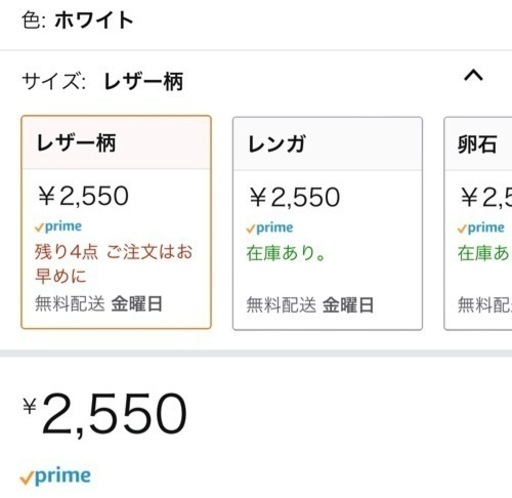This screenshot has height=498, width=512.
Task: Click the green stock status in 卵石 card
Action: pos(484,253)
